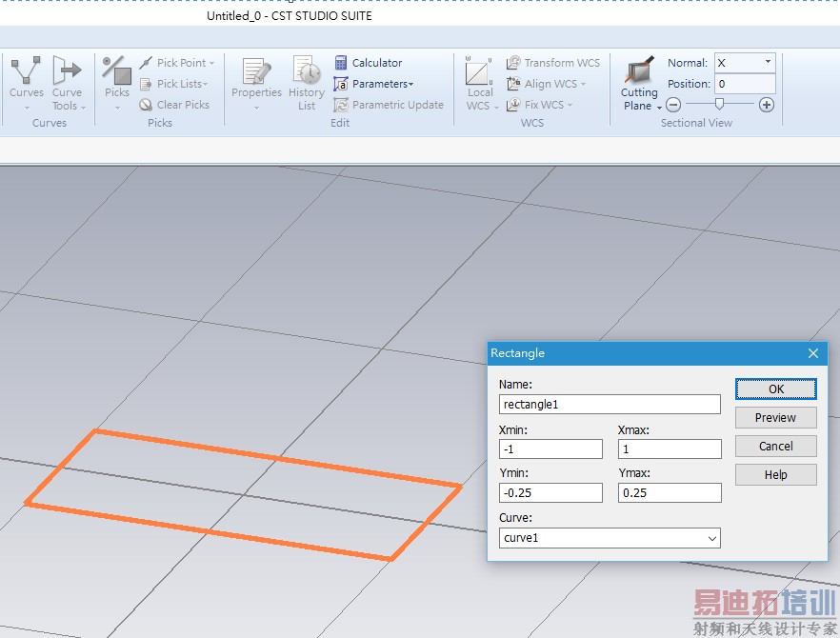Open the History List
The width and height of the screenshot is (840, 638).
tap(307, 83)
